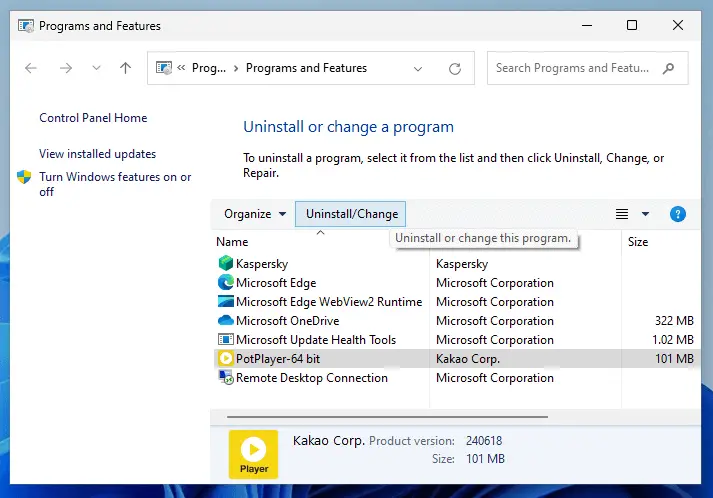
Task: Click the breadcrumb arrow after Prog...
Action: click(236, 68)
